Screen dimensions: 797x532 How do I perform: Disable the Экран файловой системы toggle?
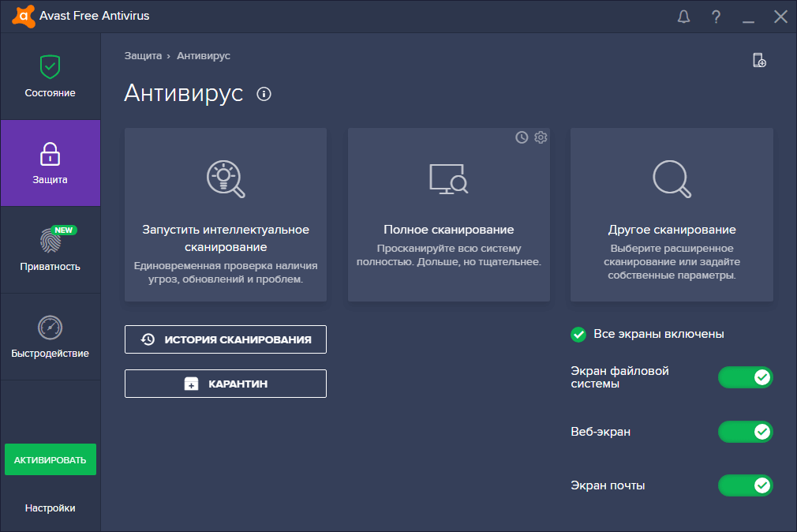[x=745, y=377]
